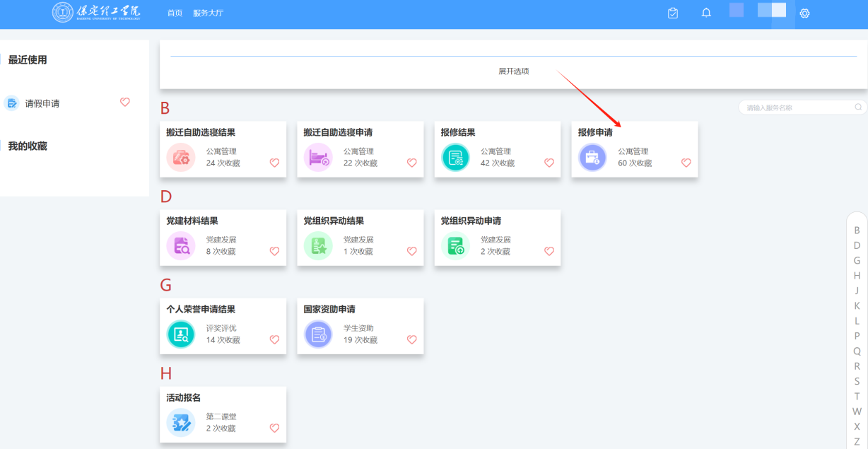
Task: Open settings via the gear icon
Action: coord(804,13)
